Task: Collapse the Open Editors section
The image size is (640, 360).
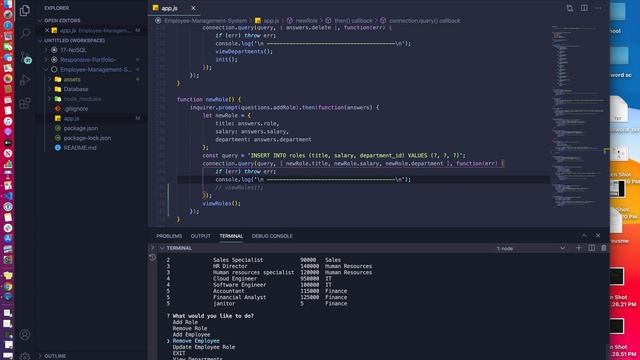Action: (x=62, y=20)
